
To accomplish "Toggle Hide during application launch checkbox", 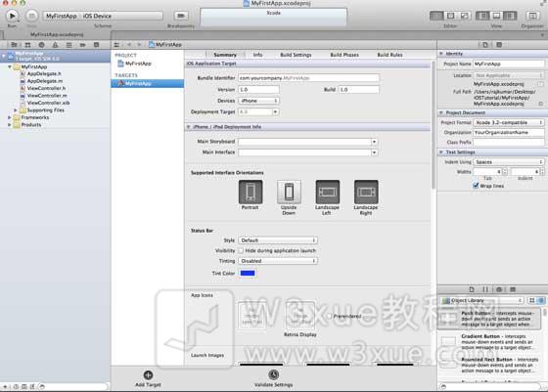I will click(241, 250).
